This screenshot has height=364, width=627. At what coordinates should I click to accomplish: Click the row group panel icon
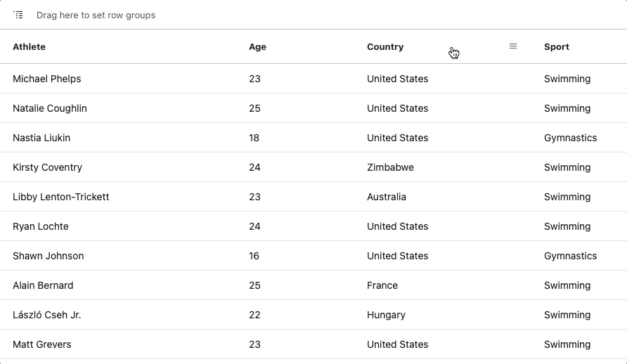[x=18, y=15]
